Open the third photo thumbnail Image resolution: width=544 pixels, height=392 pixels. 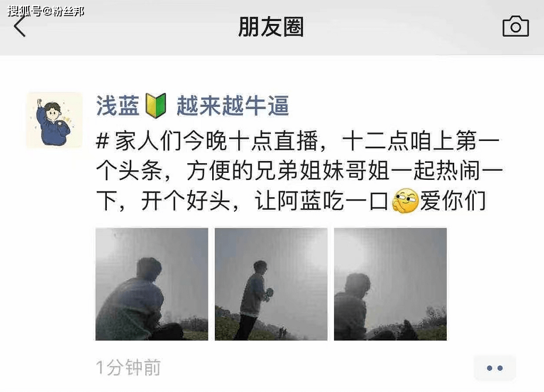390,284
